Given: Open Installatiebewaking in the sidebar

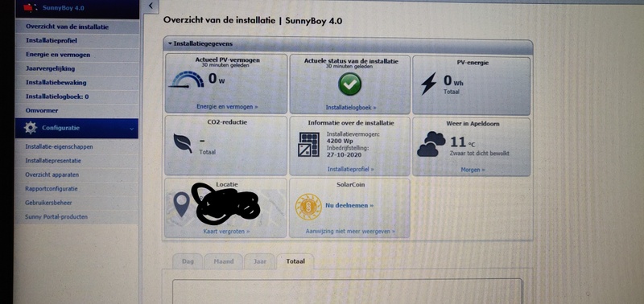Looking at the screenshot, I should click(76, 83).
